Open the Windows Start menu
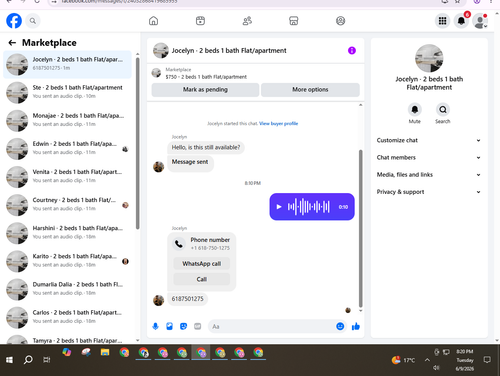This screenshot has width=500, height=376. (9, 360)
